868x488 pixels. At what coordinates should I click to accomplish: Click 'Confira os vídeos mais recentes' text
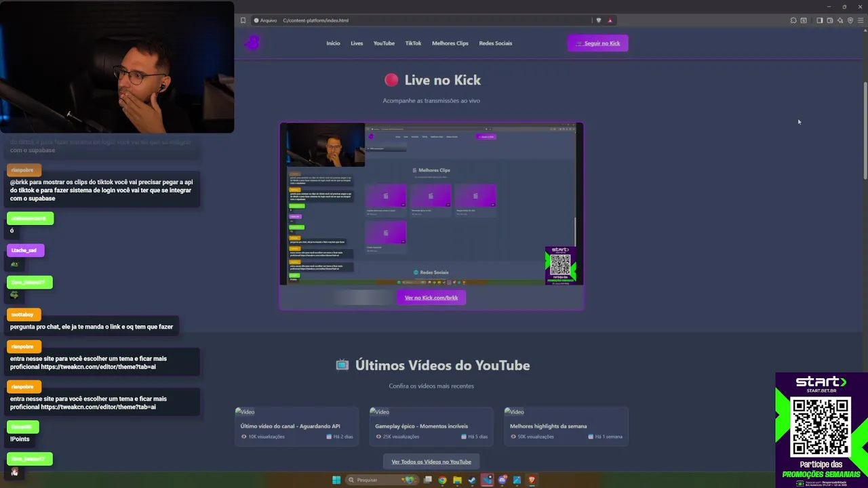pyautogui.click(x=431, y=386)
